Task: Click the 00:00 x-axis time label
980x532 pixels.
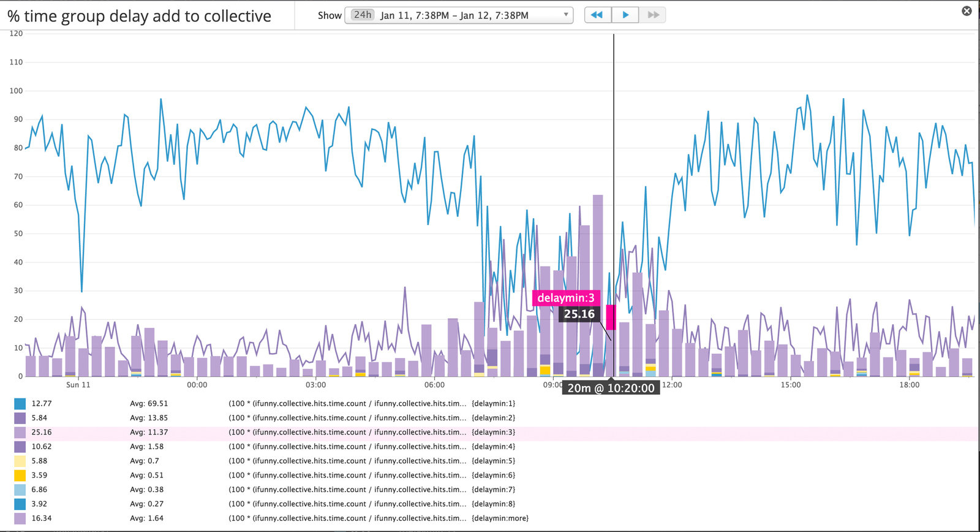Action: click(197, 385)
